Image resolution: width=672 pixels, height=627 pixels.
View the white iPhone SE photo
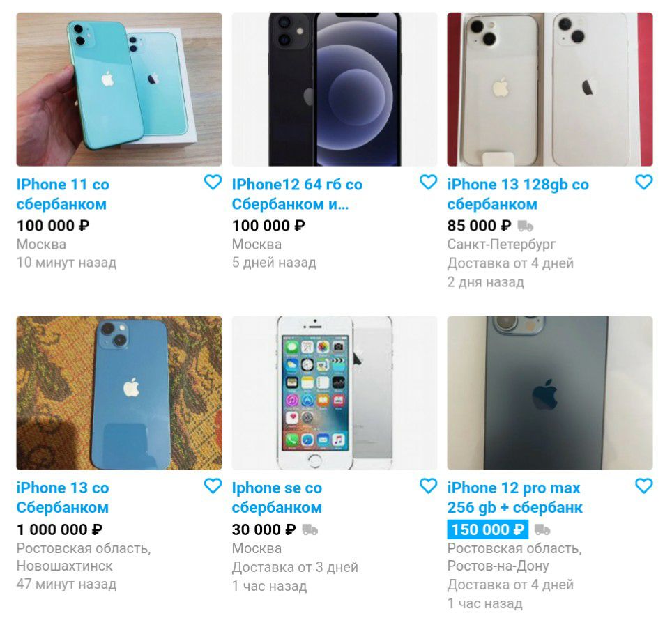coord(335,393)
